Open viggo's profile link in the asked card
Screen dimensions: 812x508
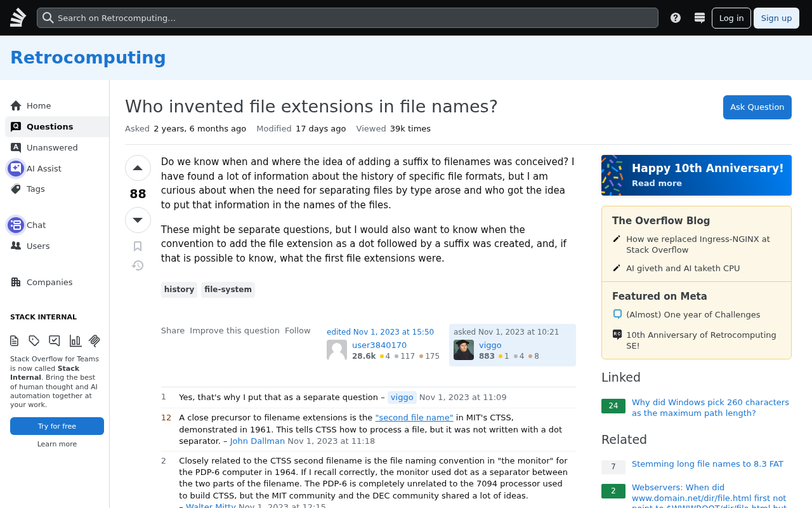[490, 345]
